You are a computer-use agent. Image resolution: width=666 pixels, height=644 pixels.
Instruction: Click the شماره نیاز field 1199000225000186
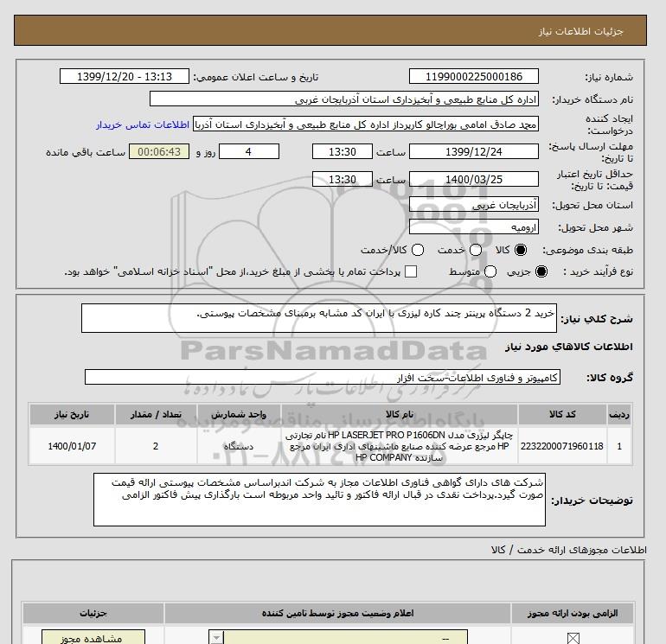[474, 77]
